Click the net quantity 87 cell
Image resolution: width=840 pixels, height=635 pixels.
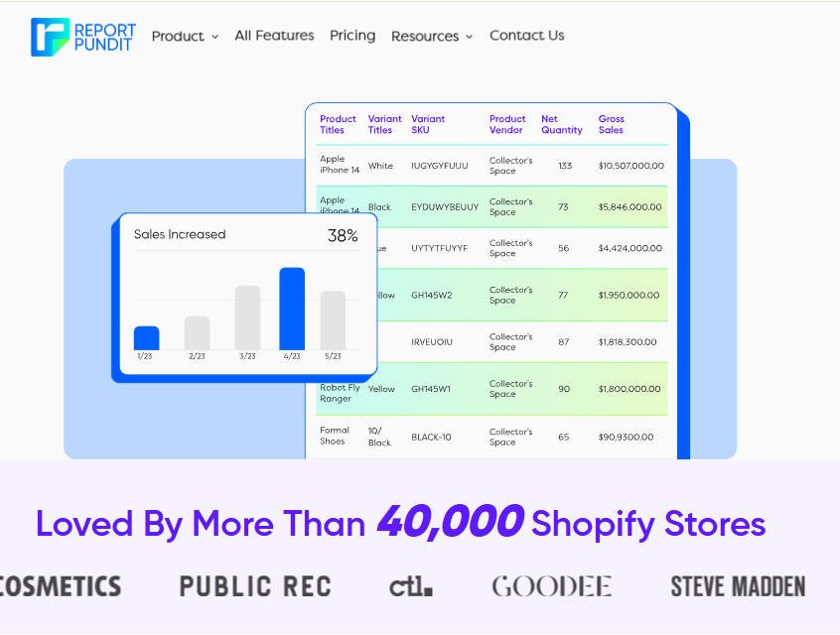coord(564,342)
